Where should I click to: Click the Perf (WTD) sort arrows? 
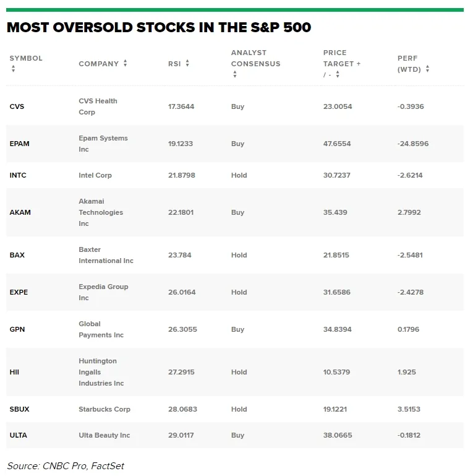click(427, 69)
